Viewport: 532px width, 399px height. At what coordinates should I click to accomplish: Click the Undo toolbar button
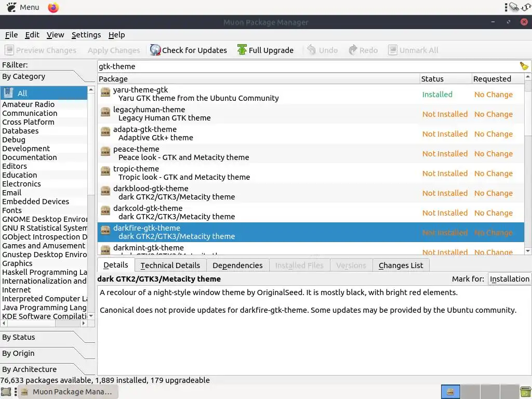322,50
